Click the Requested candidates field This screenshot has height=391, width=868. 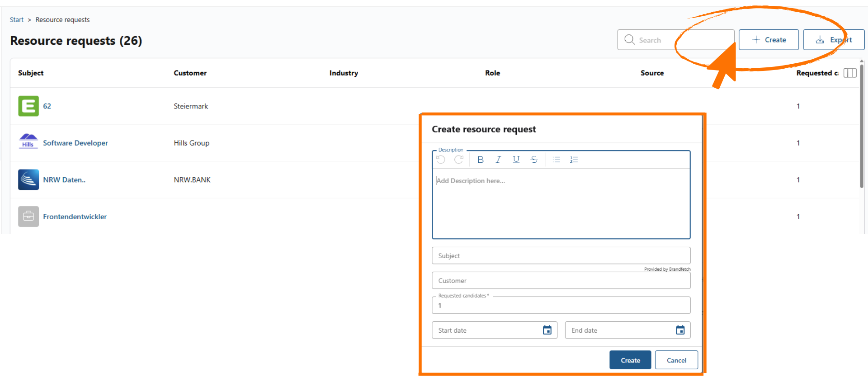coord(561,306)
